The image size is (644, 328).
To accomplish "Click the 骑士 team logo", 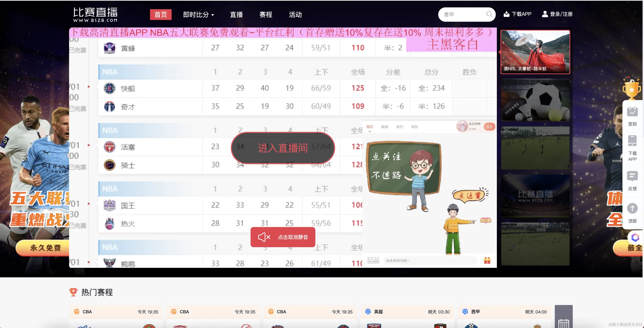I will point(109,165).
